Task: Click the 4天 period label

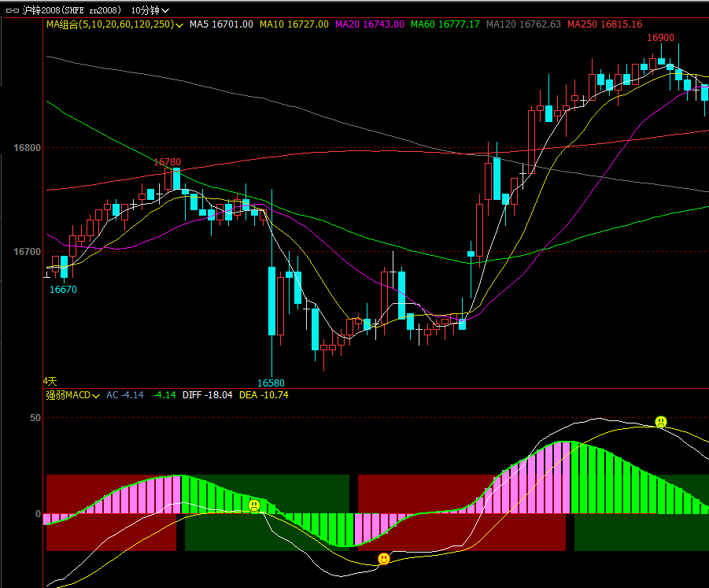Action: click(x=50, y=381)
